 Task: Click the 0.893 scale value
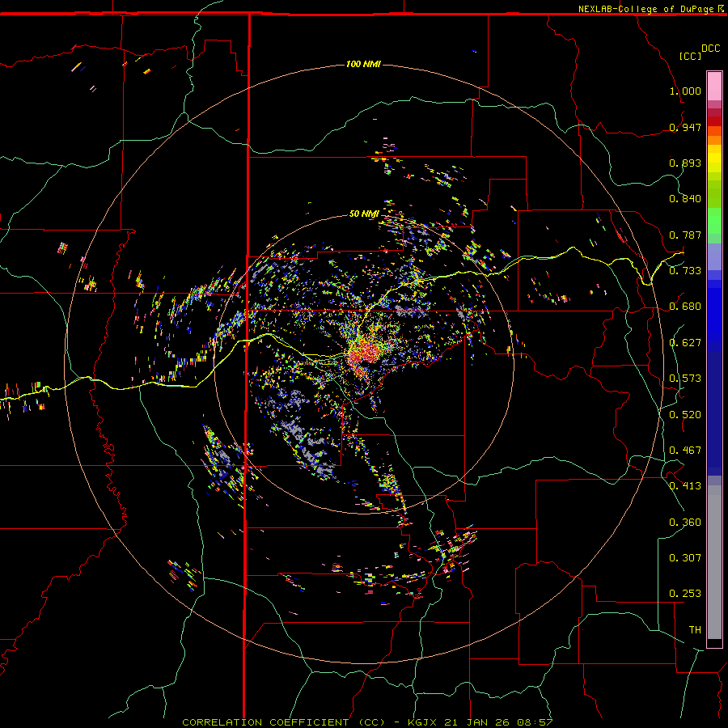[685, 163]
